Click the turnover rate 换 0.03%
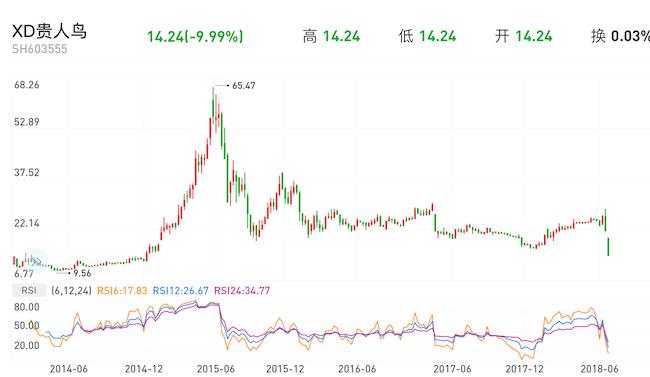The width and height of the screenshot is (650, 377). coord(620,36)
